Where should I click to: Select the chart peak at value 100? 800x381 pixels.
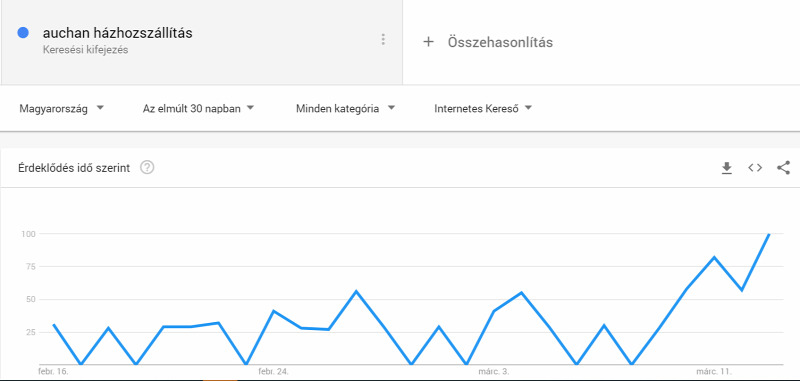(x=769, y=234)
